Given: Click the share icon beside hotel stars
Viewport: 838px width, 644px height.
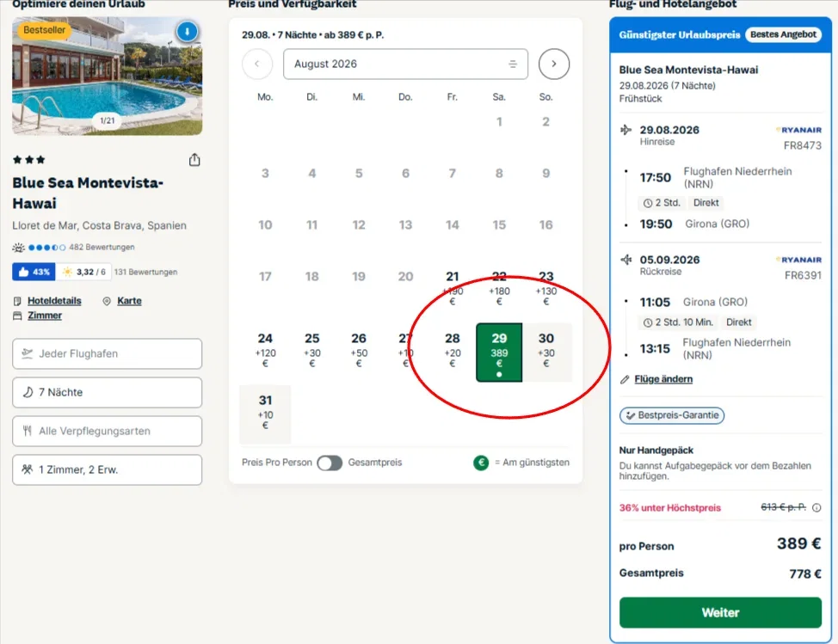Looking at the screenshot, I should coord(194,160).
